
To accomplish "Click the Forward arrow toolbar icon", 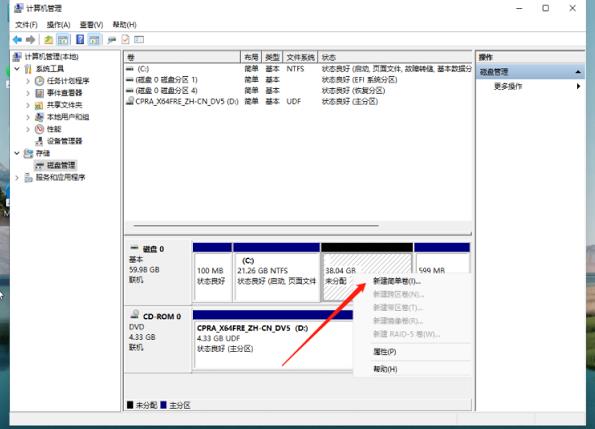I will (x=31, y=39).
